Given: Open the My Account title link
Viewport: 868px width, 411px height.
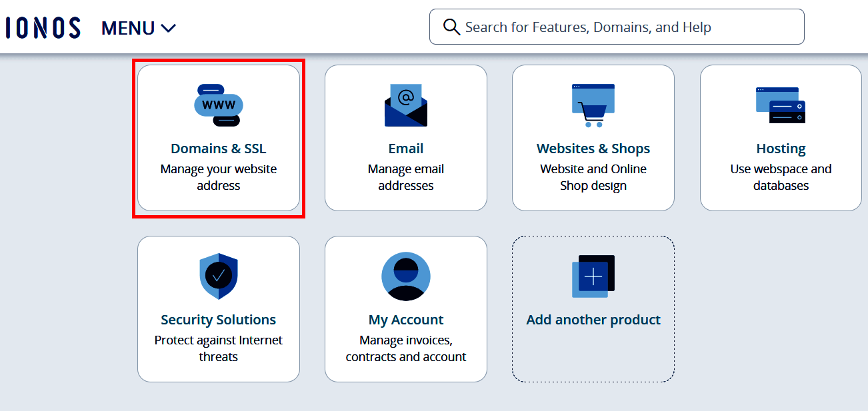Looking at the screenshot, I should [406, 320].
